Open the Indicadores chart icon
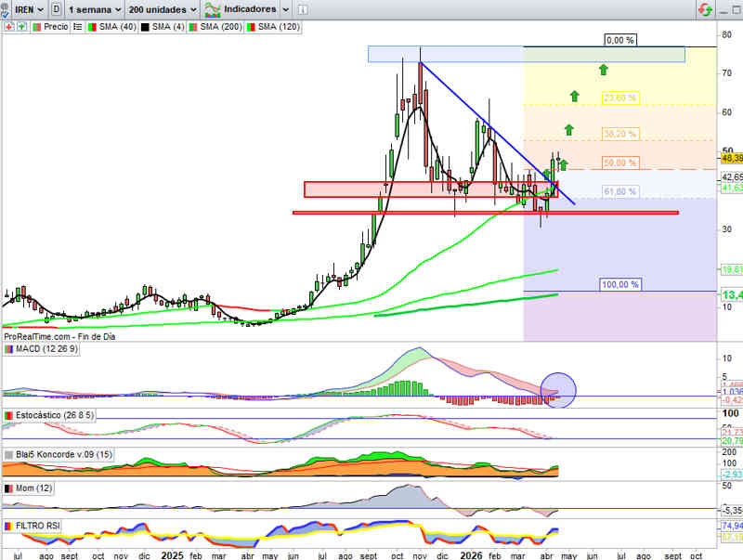 (x=213, y=9)
